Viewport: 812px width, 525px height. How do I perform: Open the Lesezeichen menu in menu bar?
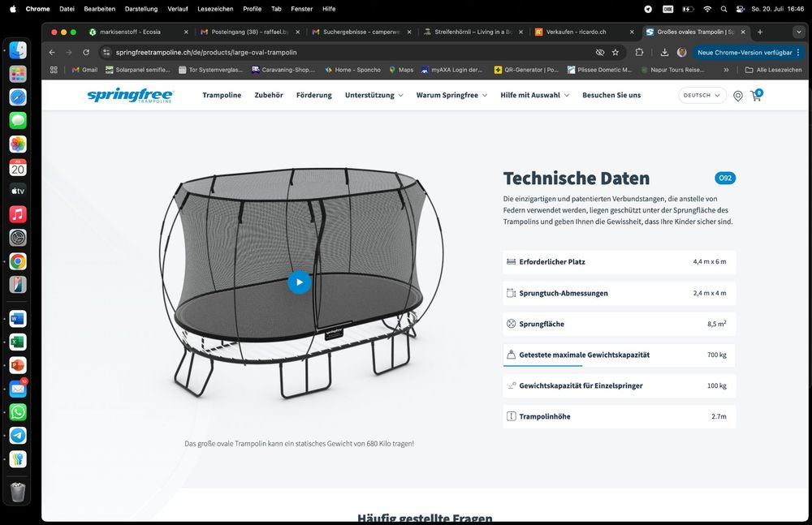tap(215, 9)
